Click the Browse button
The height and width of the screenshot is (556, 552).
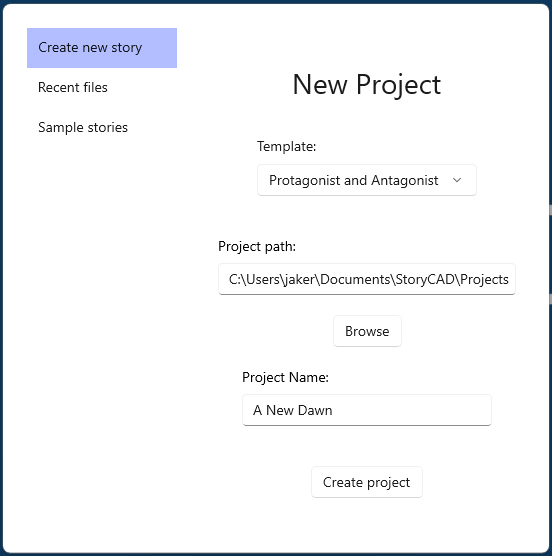367,331
